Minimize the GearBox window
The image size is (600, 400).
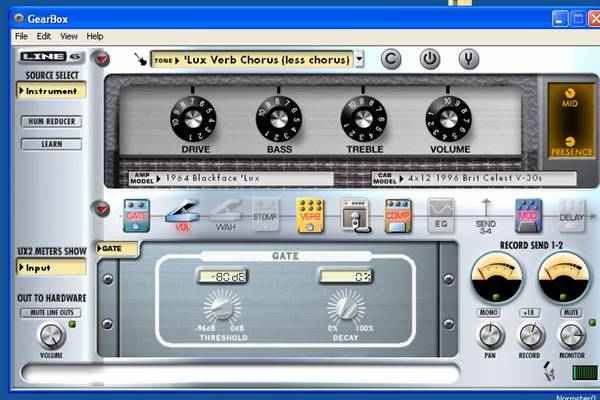[x=559, y=19]
